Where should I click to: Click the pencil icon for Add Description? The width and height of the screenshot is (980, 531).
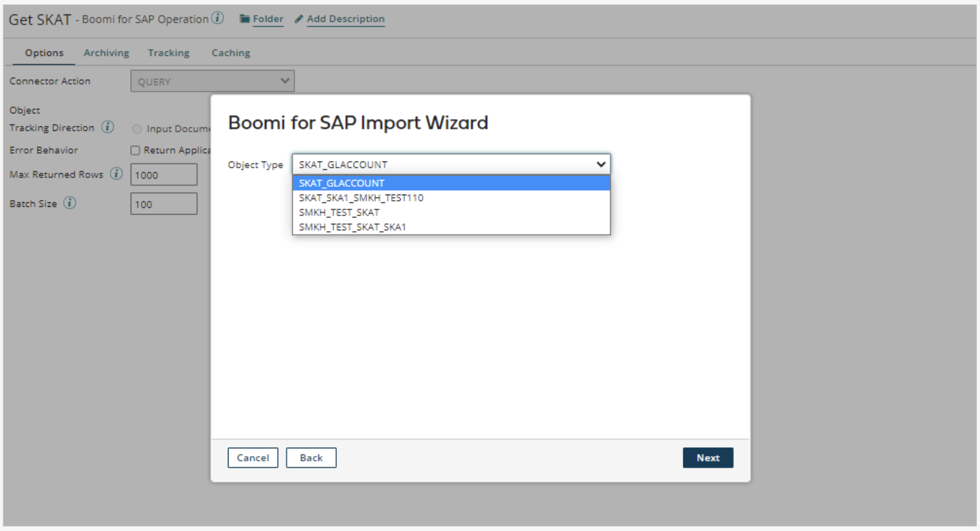(299, 19)
